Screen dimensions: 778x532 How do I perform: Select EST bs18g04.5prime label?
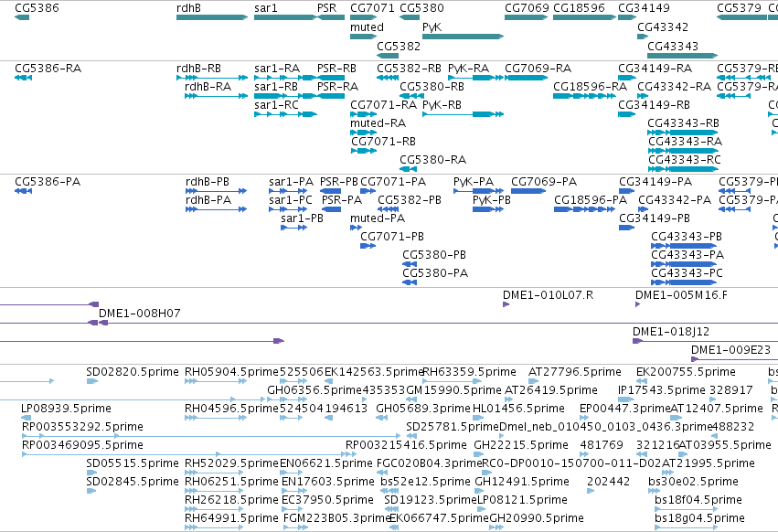(x=699, y=518)
